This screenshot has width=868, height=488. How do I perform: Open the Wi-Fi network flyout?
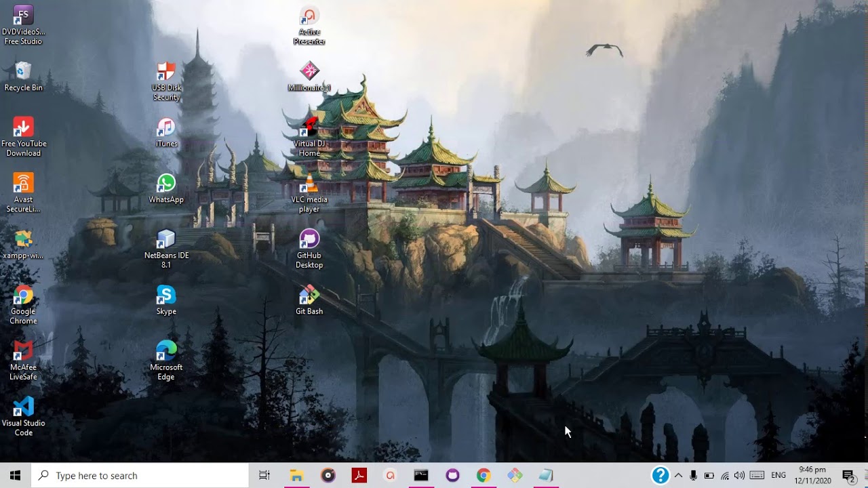pos(725,475)
